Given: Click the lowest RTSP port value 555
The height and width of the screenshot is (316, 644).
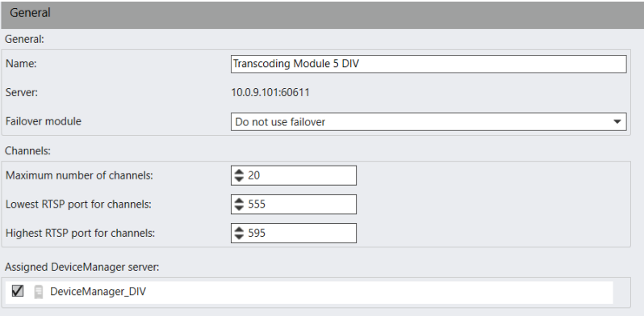Looking at the screenshot, I should 257,204.
